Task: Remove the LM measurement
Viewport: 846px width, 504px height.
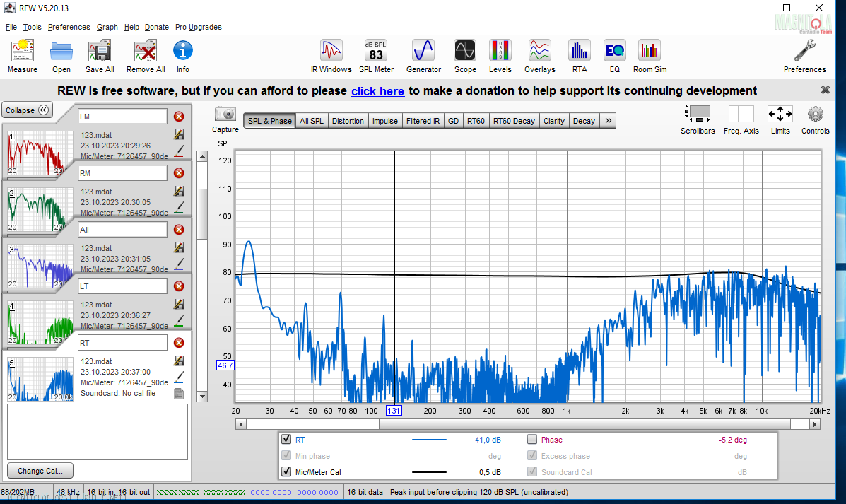Action: tap(179, 117)
